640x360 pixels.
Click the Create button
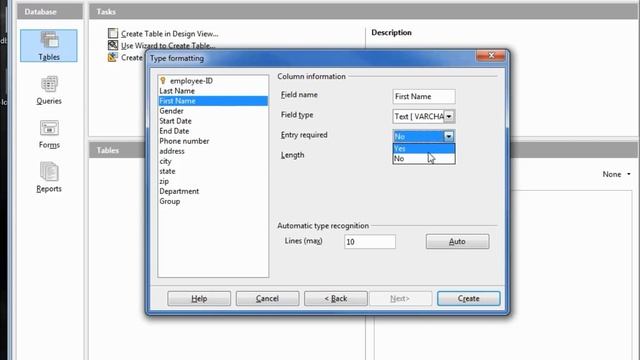[468, 298]
